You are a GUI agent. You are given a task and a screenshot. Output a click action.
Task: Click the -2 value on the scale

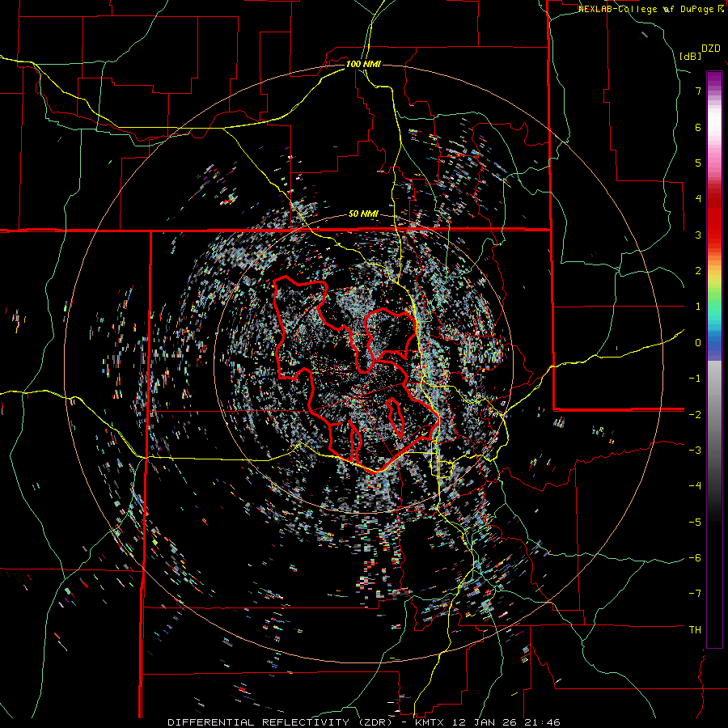(x=695, y=414)
